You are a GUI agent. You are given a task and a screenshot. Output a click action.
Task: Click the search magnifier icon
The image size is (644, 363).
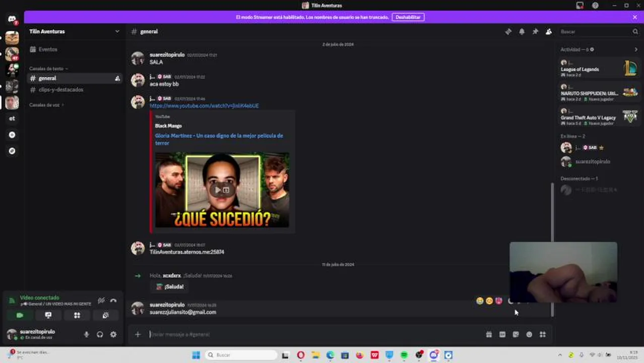[x=635, y=31]
